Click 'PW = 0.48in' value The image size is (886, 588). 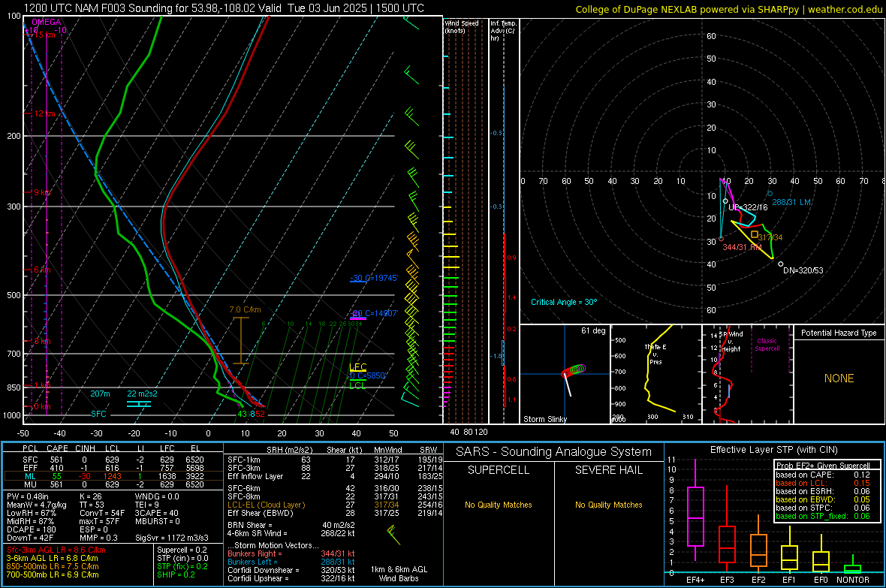coord(28,497)
